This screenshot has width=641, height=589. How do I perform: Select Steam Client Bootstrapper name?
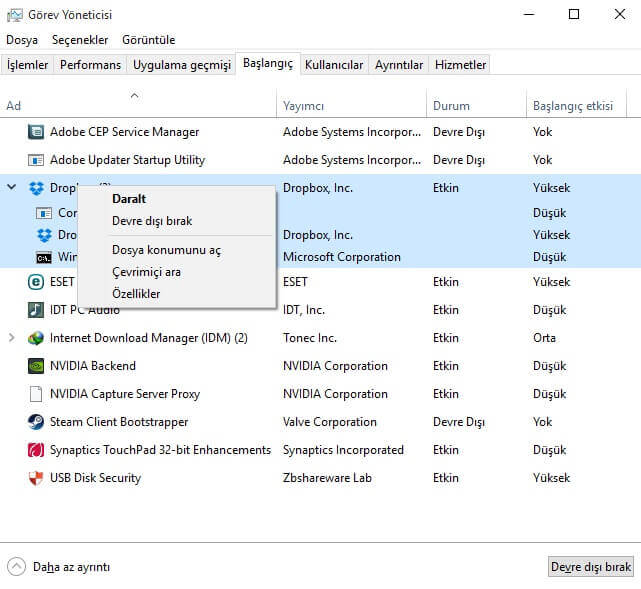(119, 422)
